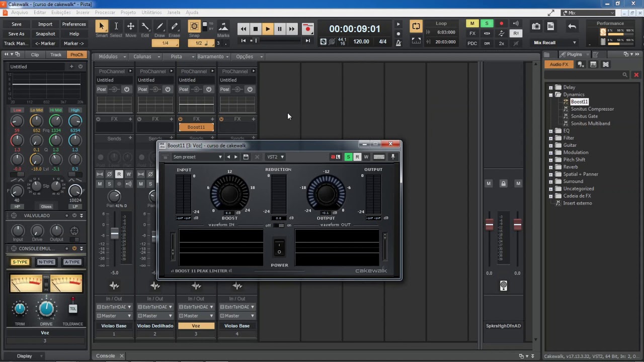Flip the Boost11 POWER switch
The width and height of the screenshot is (644, 362).
279,248
